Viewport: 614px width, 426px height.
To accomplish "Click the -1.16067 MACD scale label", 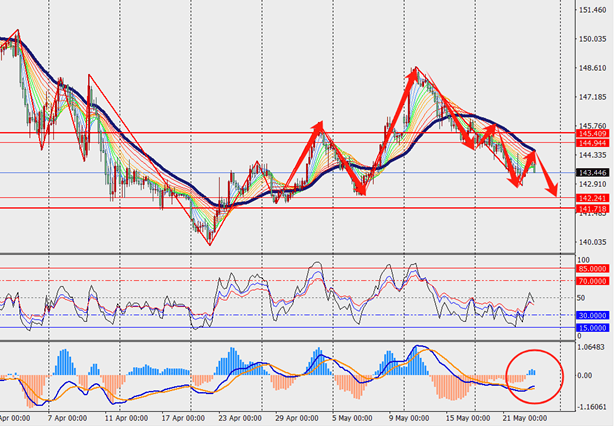I will point(591,408).
